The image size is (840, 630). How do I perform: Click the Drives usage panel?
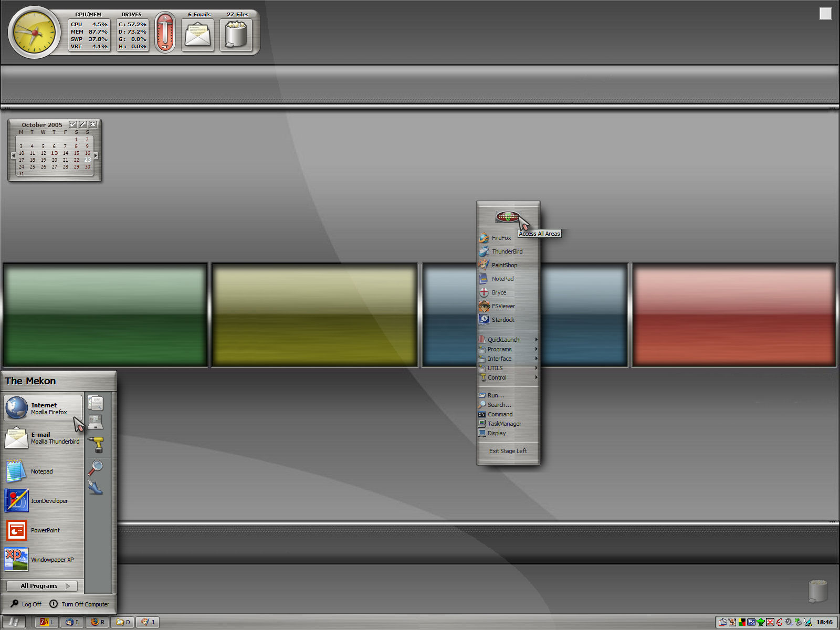(x=132, y=35)
